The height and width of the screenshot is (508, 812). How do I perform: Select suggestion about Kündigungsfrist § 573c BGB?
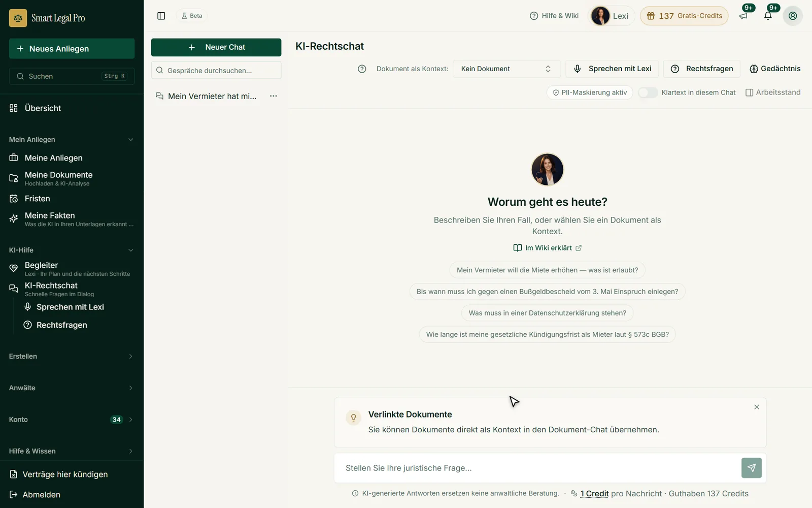[x=548, y=334]
